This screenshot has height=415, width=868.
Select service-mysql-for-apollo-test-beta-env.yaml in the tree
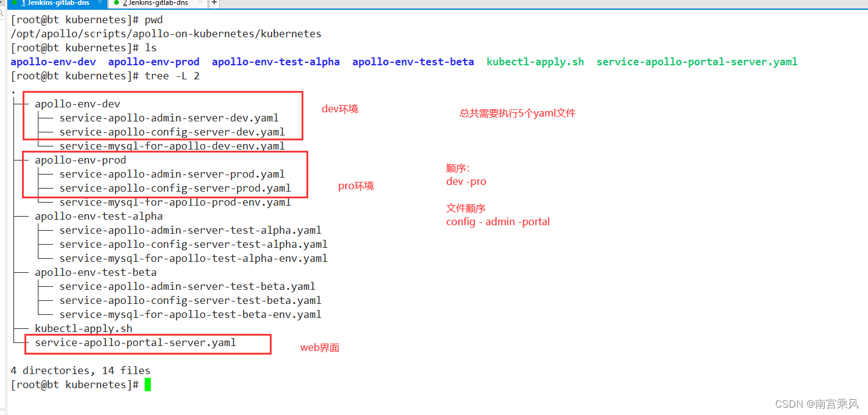[190, 314]
